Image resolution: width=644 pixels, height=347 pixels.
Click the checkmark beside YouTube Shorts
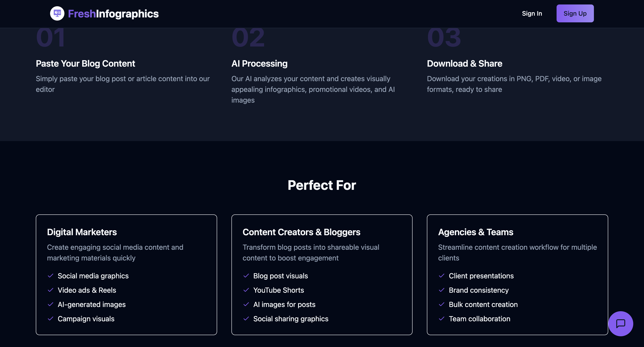tap(246, 290)
